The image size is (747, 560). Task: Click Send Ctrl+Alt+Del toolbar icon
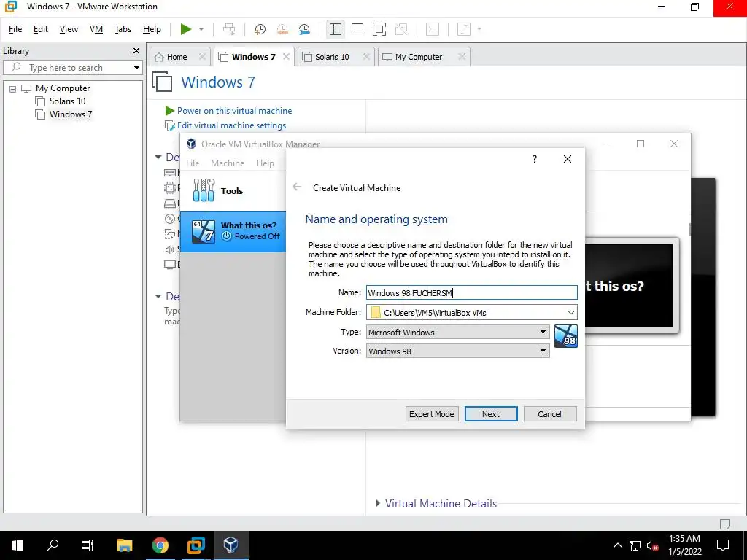(229, 29)
